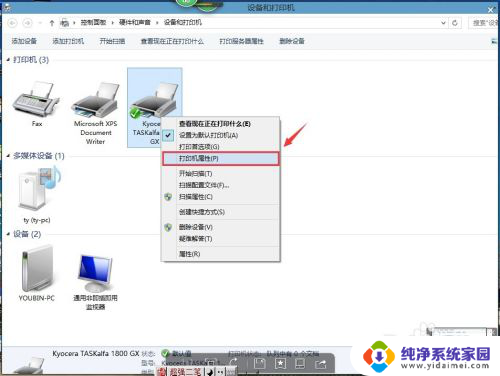
Task: Collapse the 设备 (2) group
Action: [8, 234]
